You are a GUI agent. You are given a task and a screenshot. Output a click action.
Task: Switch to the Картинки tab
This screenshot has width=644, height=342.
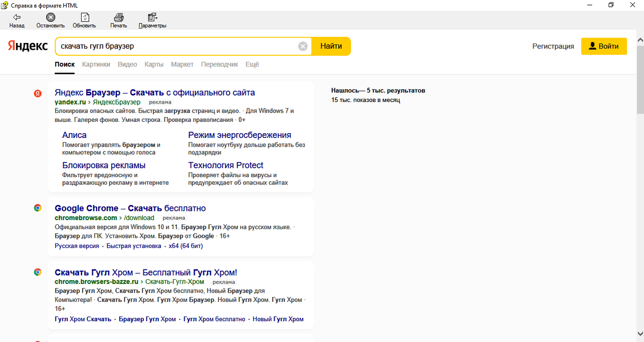[96, 64]
